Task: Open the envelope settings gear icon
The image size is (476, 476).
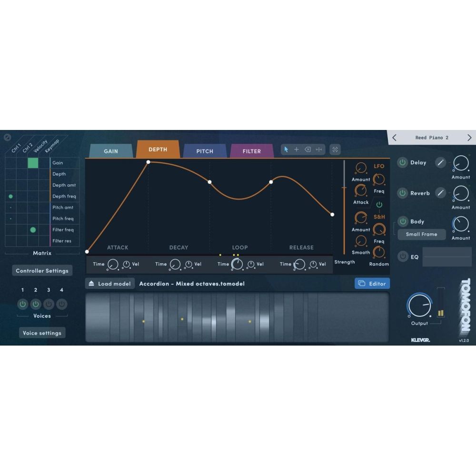Action: (x=335, y=149)
